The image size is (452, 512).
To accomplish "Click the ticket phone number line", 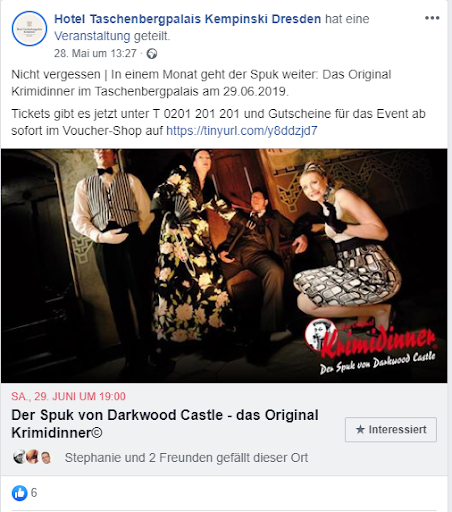I will coord(218,114).
